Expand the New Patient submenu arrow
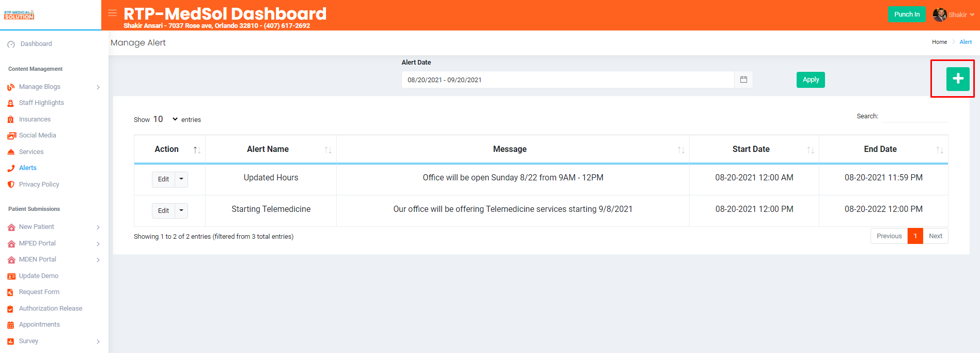 coord(98,227)
